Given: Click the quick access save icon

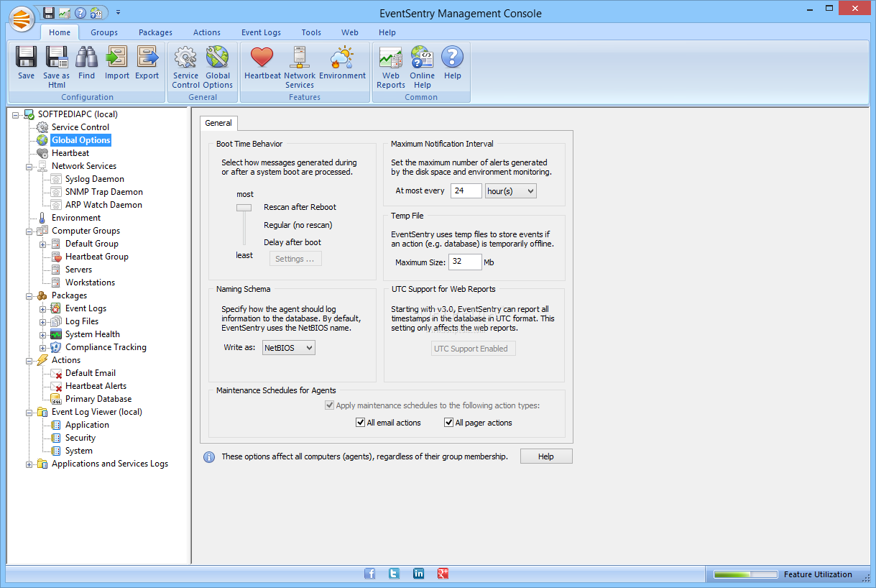Looking at the screenshot, I should coord(49,12).
